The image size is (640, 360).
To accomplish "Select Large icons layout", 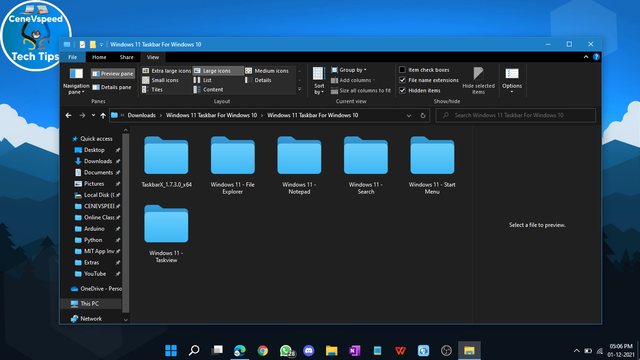I will pyautogui.click(x=218, y=71).
